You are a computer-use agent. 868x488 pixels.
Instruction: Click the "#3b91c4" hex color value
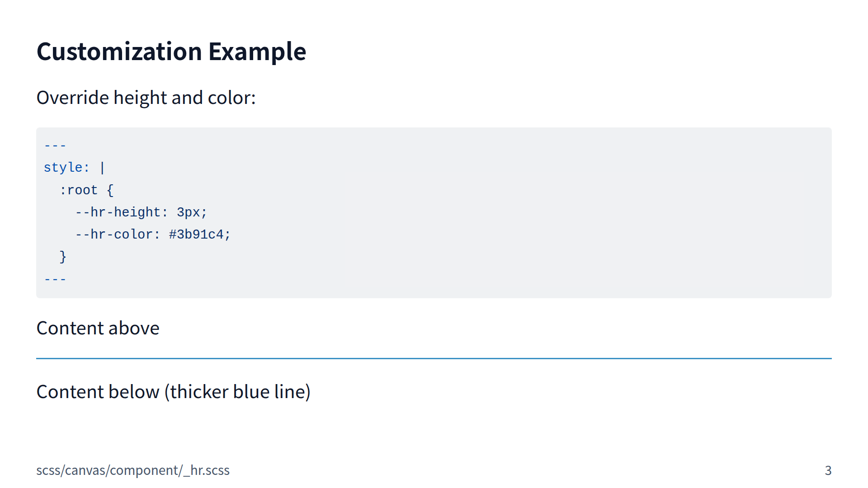point(196,235)
